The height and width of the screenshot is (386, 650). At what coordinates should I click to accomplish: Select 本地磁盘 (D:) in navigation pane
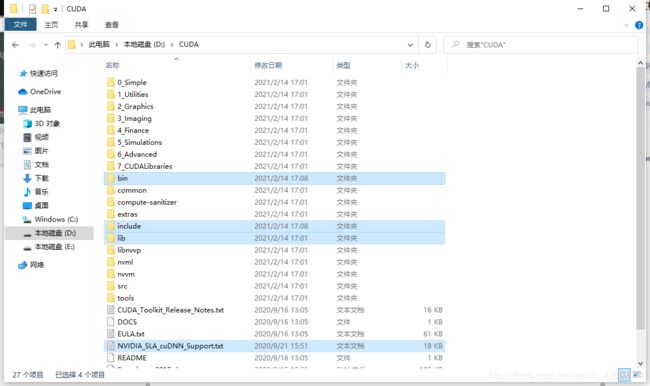click(49, 233)
